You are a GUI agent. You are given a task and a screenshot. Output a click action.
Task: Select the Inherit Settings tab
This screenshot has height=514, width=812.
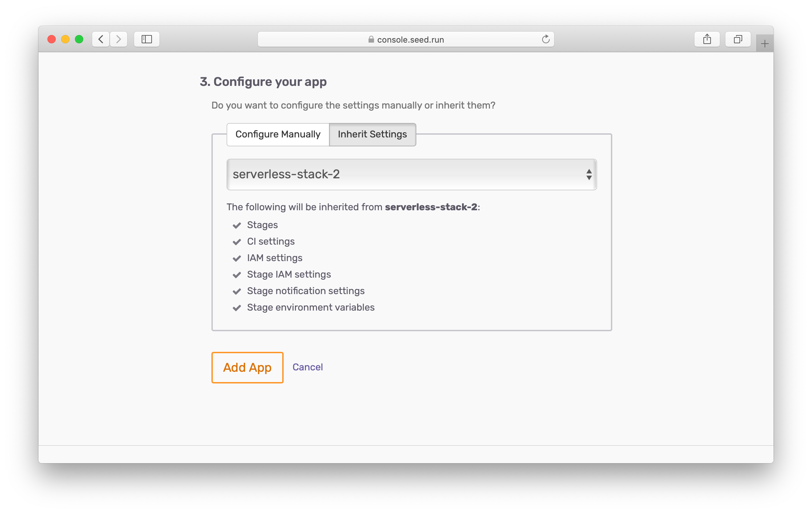pyautogui.click(x=372, y=134)
